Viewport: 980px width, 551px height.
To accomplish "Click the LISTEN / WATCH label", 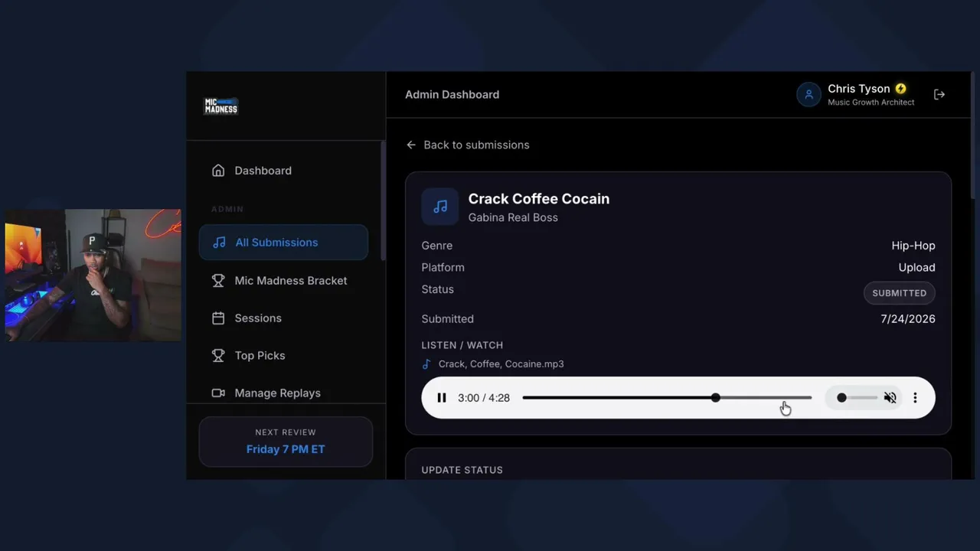I will 462,345.
